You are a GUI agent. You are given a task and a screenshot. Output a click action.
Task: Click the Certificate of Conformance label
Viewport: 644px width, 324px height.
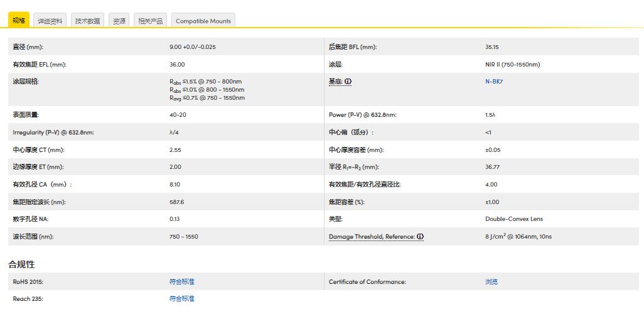pyautogui.click(x=367, y=282)
